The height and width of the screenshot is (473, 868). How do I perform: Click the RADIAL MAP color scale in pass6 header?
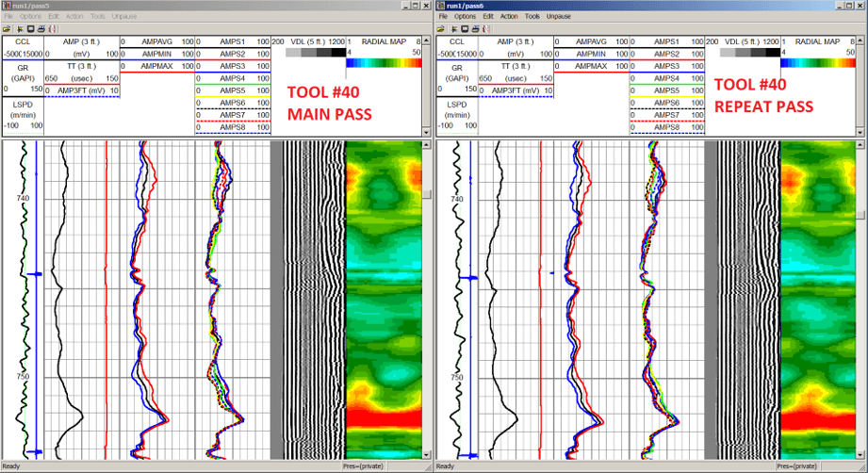point(818,64)
